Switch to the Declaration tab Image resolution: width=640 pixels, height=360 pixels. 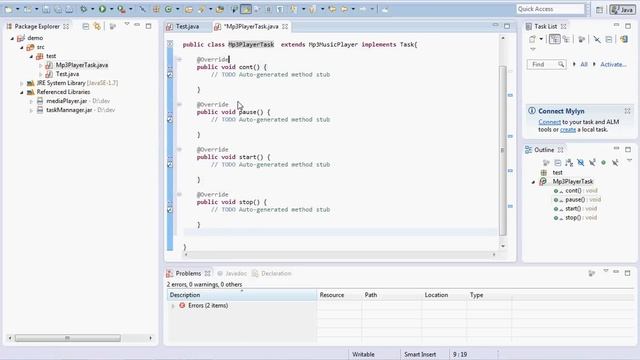(x=271, y=273)
